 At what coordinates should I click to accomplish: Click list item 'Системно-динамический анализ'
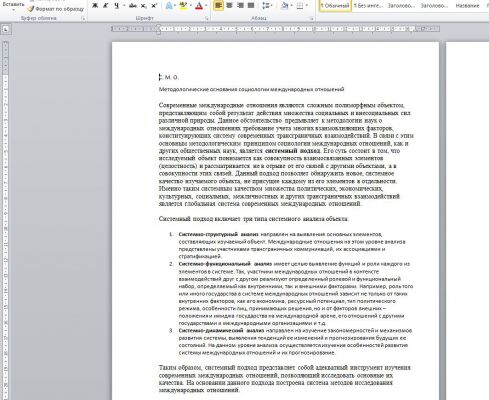pyautogui.click(x=291, y=341)
